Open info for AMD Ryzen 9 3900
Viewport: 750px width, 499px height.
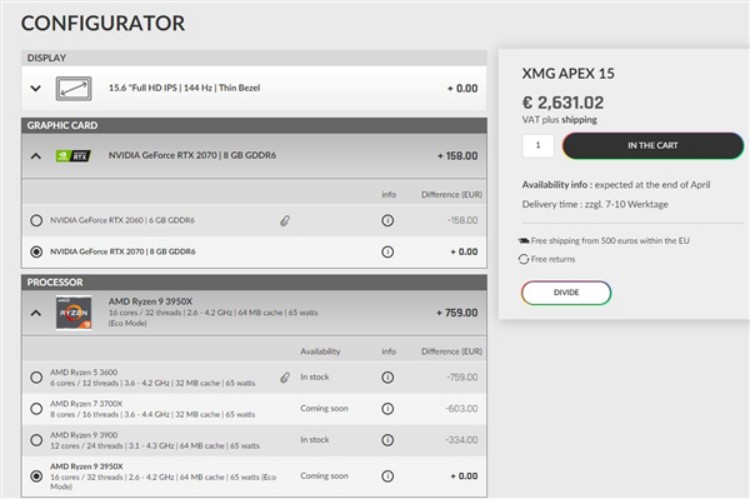pyautogui.click(x=387, y=440)
